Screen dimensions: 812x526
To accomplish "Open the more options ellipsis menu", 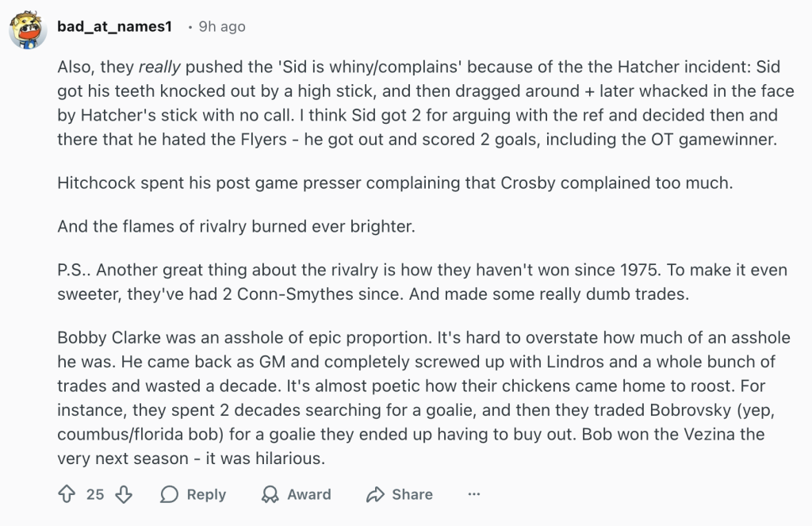I will coord(474,494).
